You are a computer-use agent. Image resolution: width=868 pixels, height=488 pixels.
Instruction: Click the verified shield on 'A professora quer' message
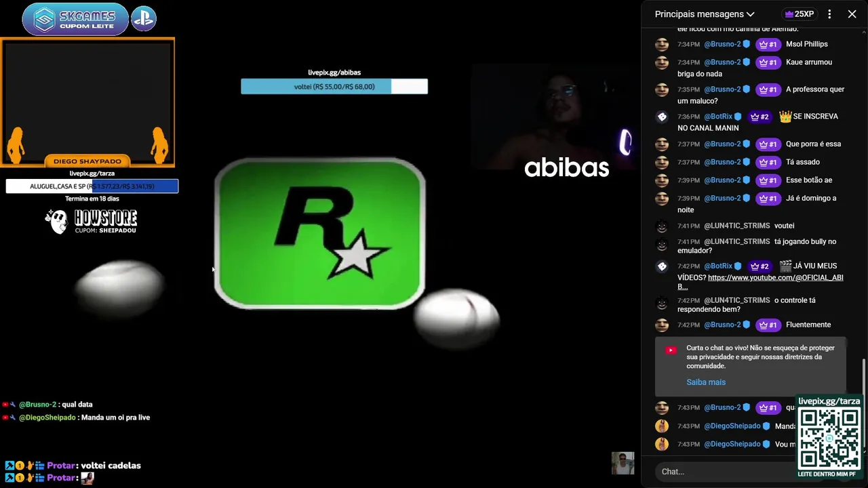pos(747,89)
